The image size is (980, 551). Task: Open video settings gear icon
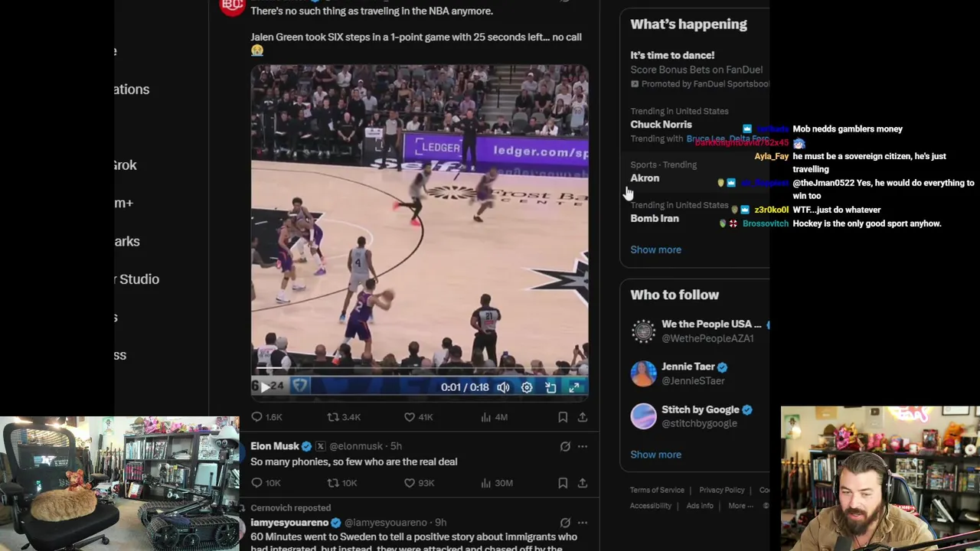point(527,387)
